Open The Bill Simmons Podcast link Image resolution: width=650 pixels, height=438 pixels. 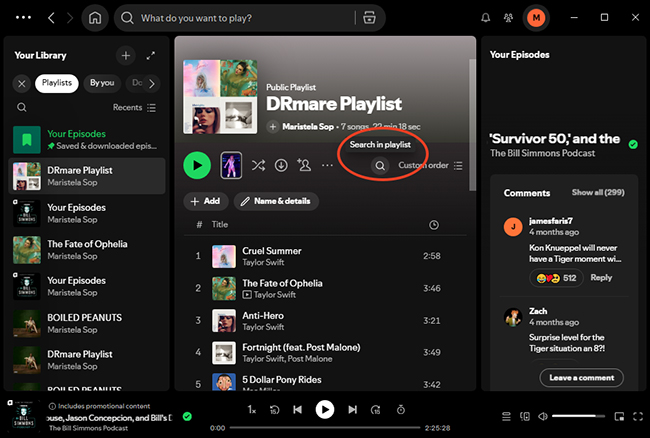tap(542, 153)
